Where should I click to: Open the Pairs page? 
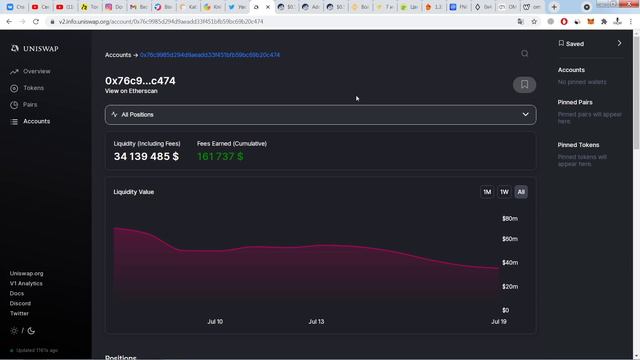click(x=30, y=105)
